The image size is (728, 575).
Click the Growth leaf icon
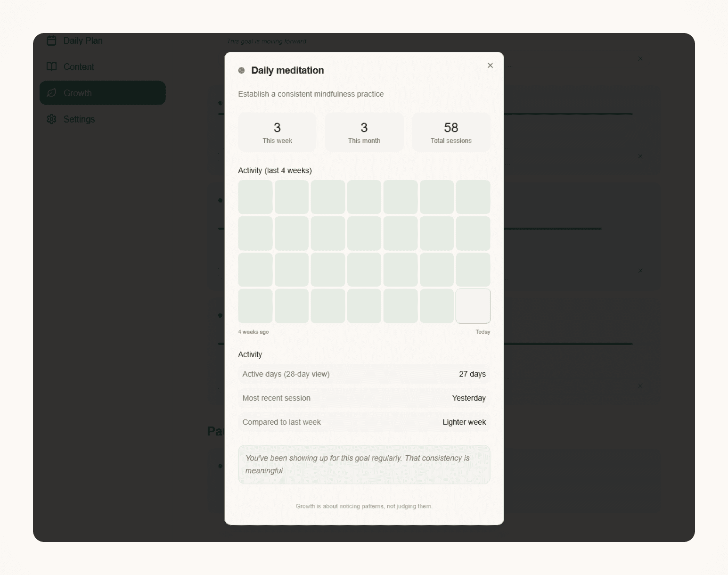coord(52,93)
